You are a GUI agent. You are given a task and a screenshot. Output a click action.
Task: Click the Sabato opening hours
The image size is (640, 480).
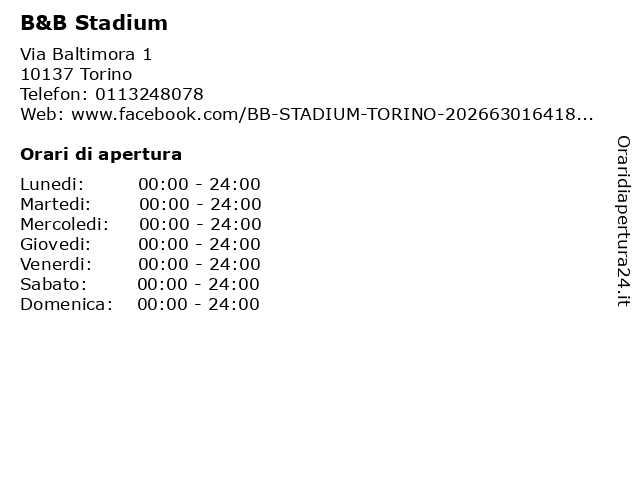tap(198, 284)
